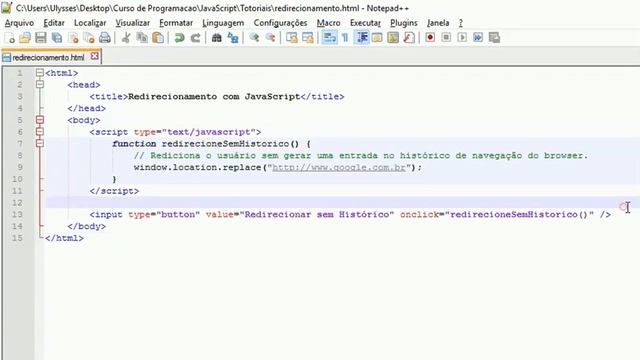Click the green Undo arrow icon

tap(179, 38)
